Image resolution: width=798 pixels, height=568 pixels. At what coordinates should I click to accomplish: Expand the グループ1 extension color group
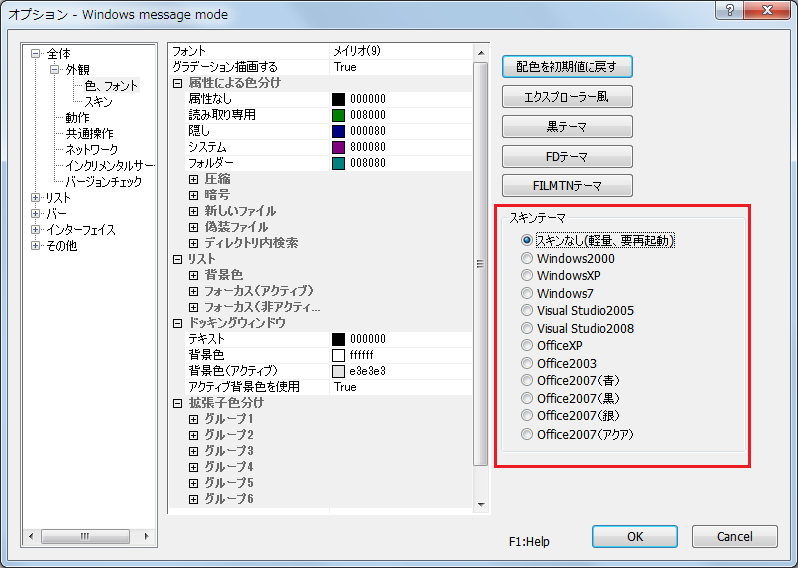point(194,419)
